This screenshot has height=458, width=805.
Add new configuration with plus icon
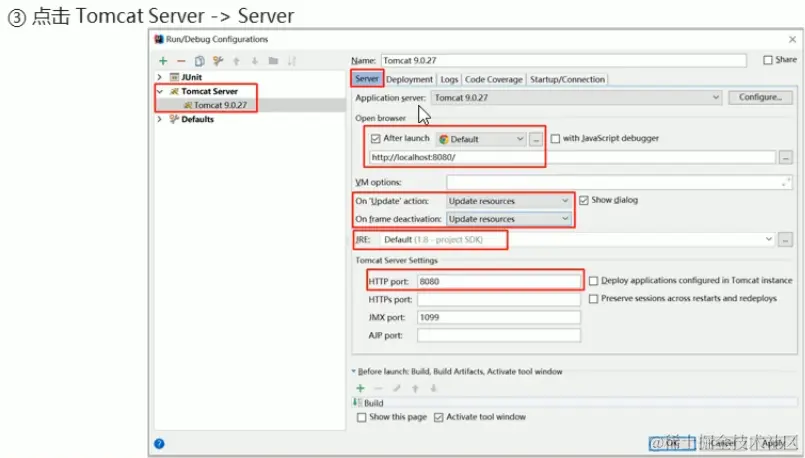pyautogui.click(x=163, y=61)
